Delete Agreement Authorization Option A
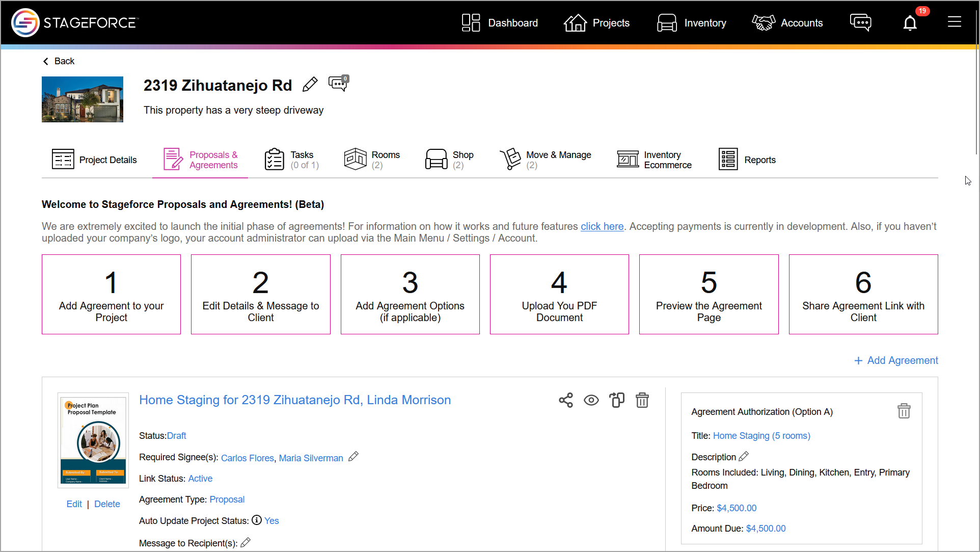This screenshot has width=980, height=552. 904,411
